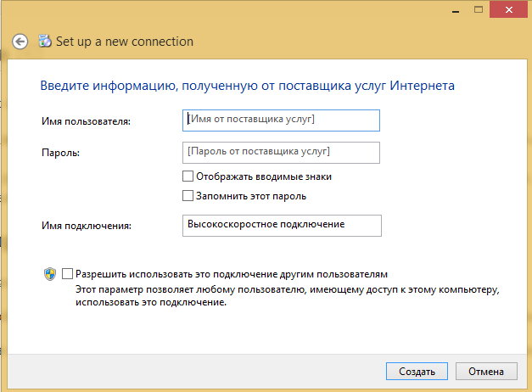
Task: Click the blue heading "Введите информацию..."
Action: tap(248, 86)
